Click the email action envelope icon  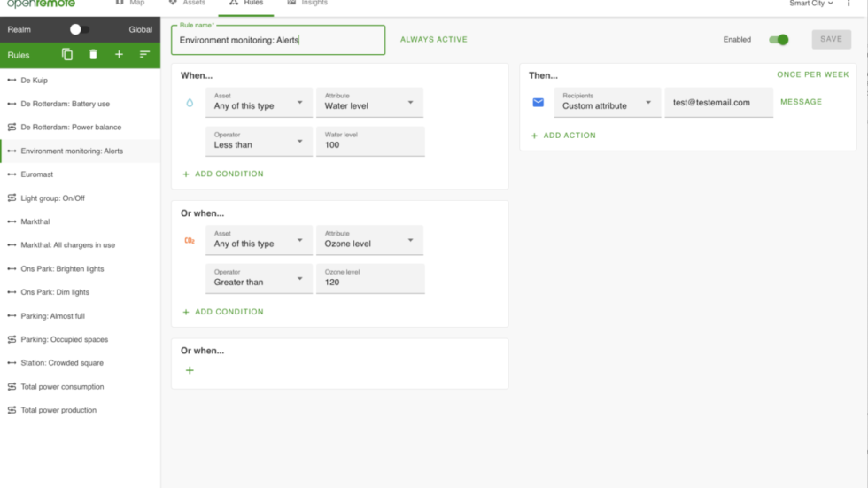tap(538, 103)
